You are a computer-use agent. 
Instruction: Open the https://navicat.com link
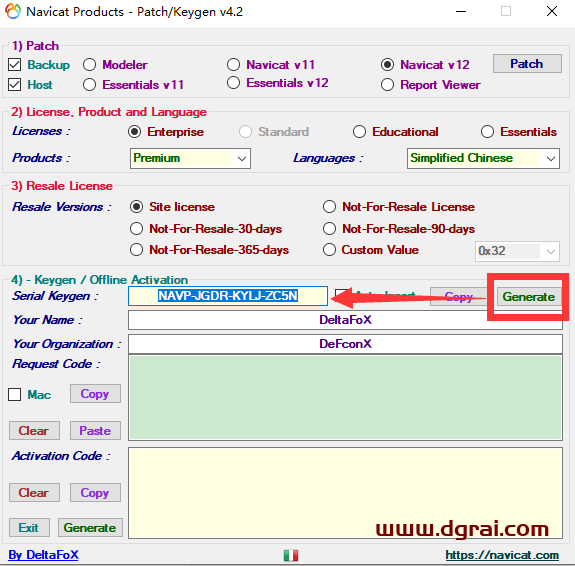click(502, 555)
